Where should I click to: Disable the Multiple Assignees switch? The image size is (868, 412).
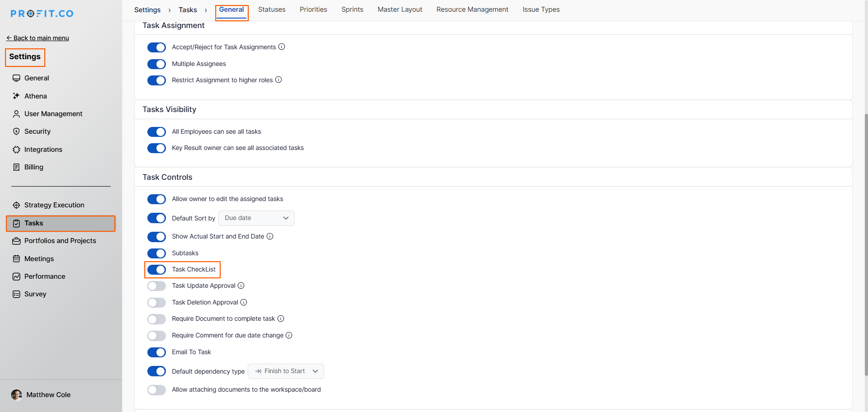pyautogui.click(x=156, y=64)
